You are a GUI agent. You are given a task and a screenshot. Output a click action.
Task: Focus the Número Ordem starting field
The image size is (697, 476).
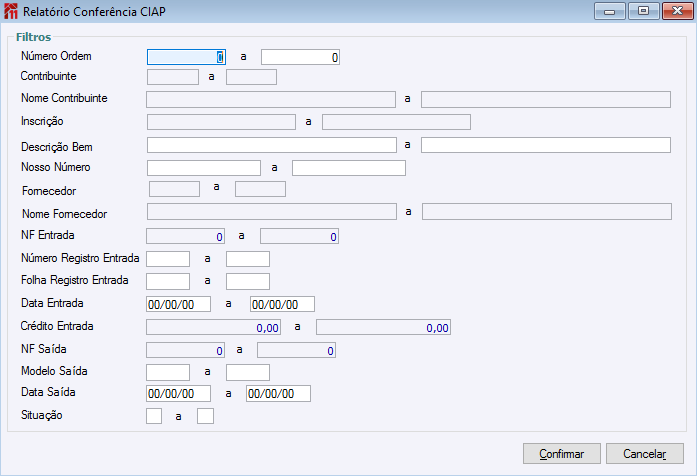(186, 57)
